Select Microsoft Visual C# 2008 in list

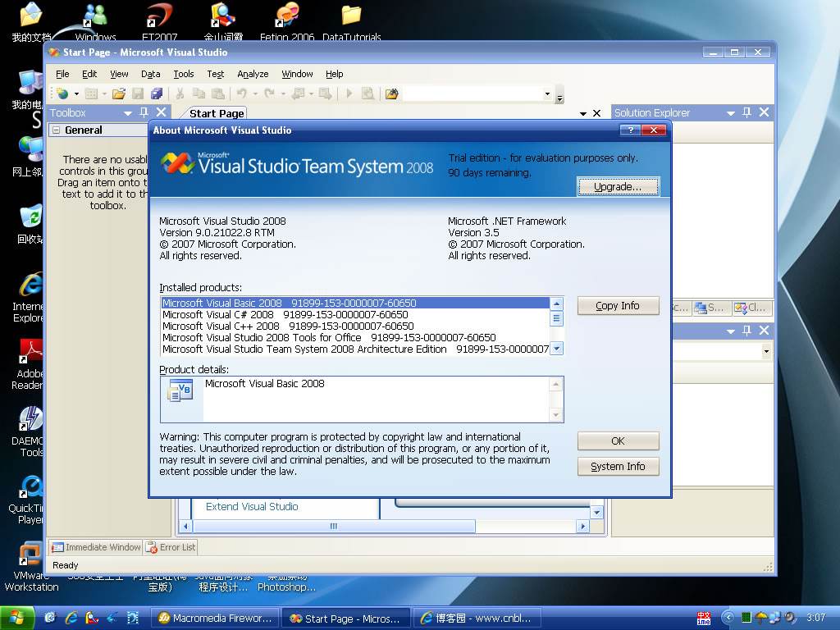coord(217,315)
